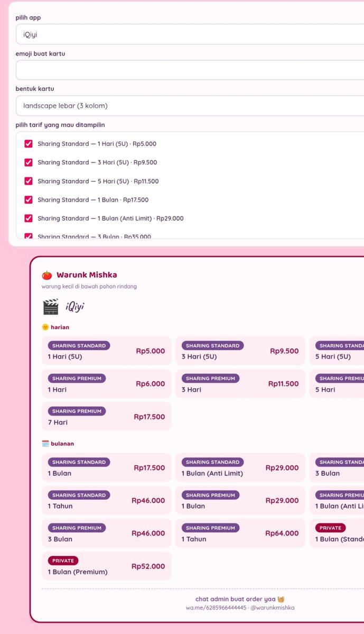Select the Sharing Premium 1 Bulan Rp29.000 card

[x=240, y=500]
